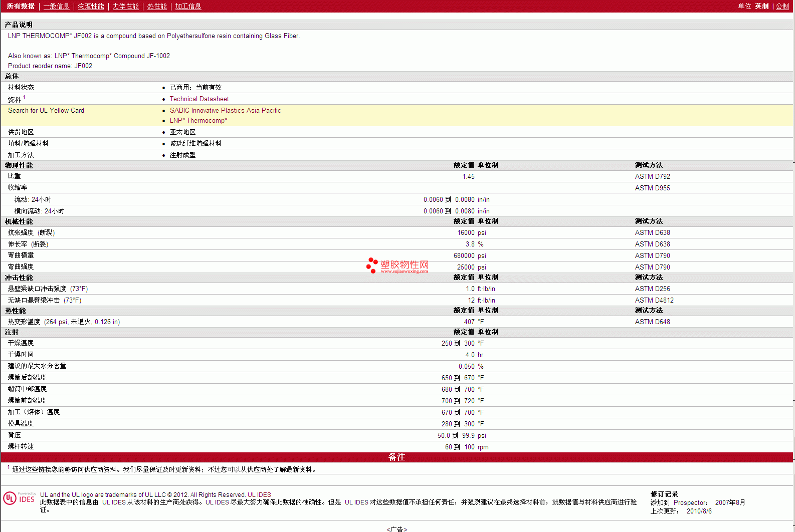Go to the 热性能 tab

point(157,6)
